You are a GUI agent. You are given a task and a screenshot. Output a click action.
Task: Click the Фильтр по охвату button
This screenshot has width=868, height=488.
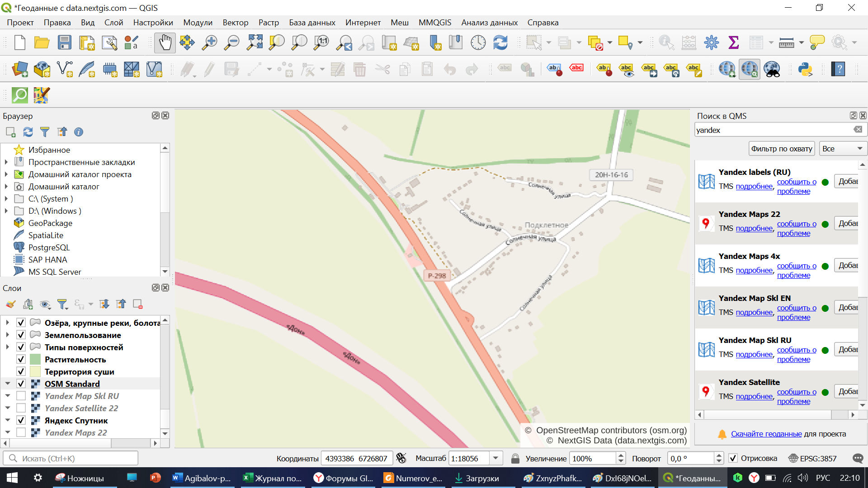(x=782, y=149)
